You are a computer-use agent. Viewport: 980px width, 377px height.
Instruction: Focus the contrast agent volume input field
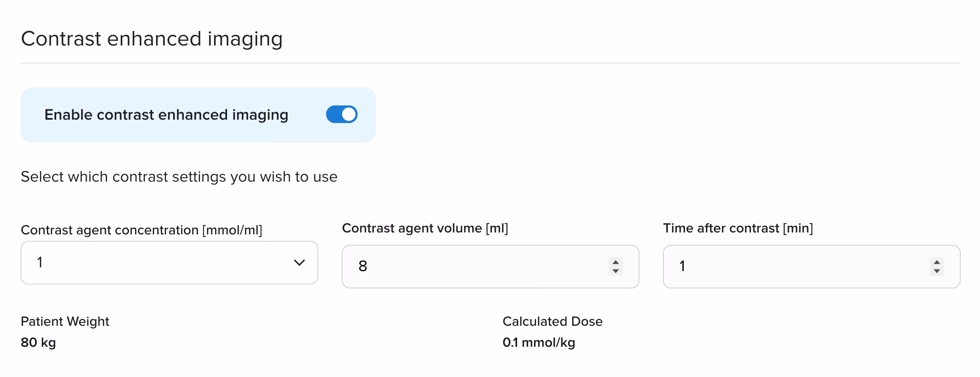(490, 266)
